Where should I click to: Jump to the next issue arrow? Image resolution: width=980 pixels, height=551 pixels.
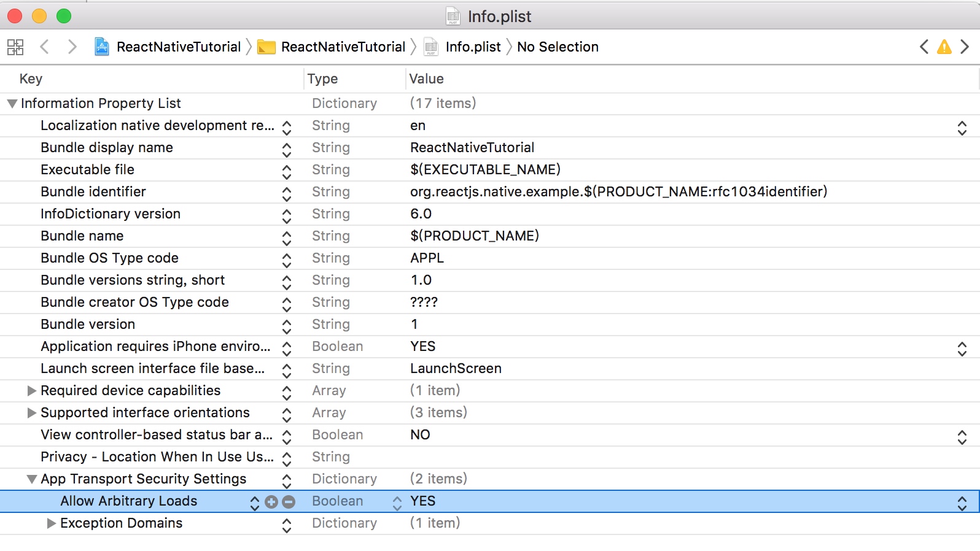965,47
